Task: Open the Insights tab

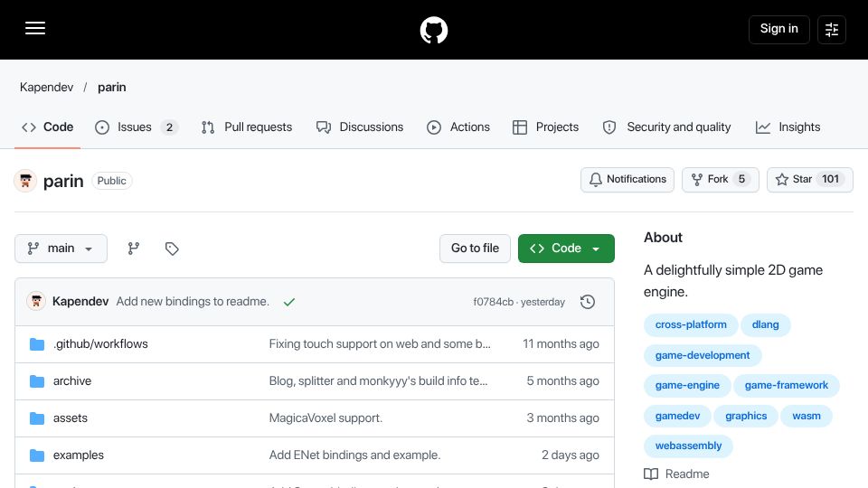Action: [788, 127]
